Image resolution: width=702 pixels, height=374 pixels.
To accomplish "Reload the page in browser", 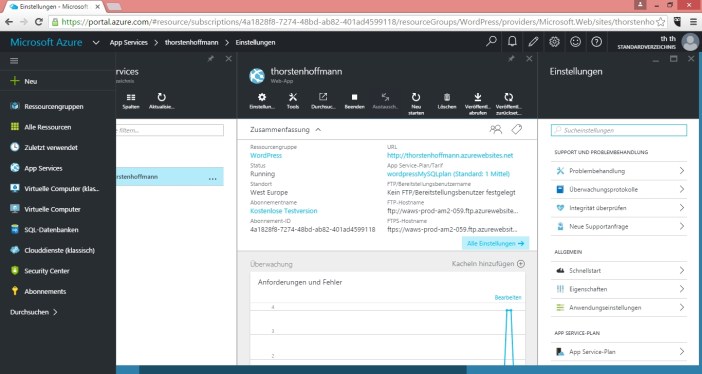I will (39, 21).
